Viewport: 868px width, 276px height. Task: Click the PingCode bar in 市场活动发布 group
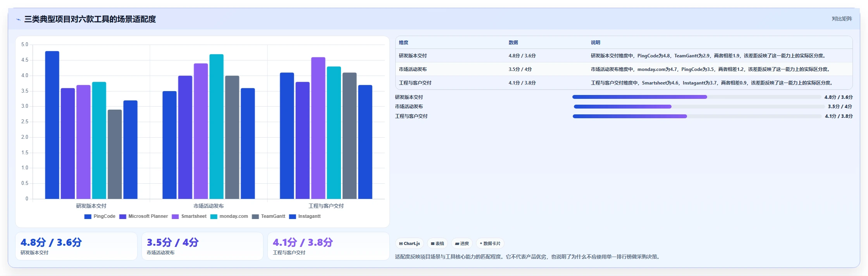pos(170,145)
